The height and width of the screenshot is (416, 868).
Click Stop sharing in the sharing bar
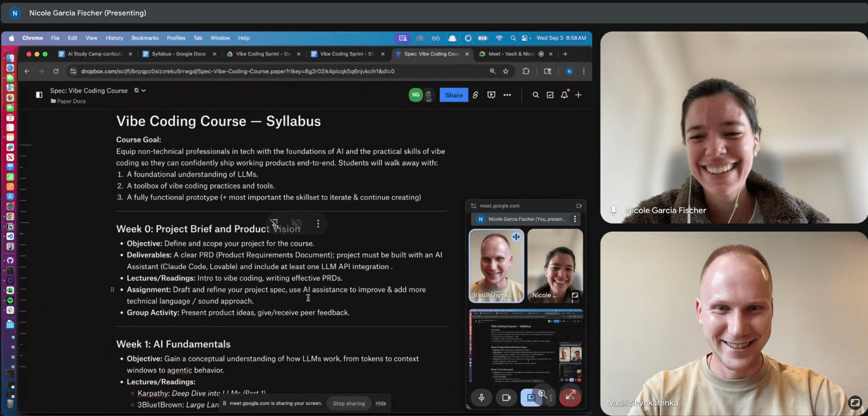[349, 404]
